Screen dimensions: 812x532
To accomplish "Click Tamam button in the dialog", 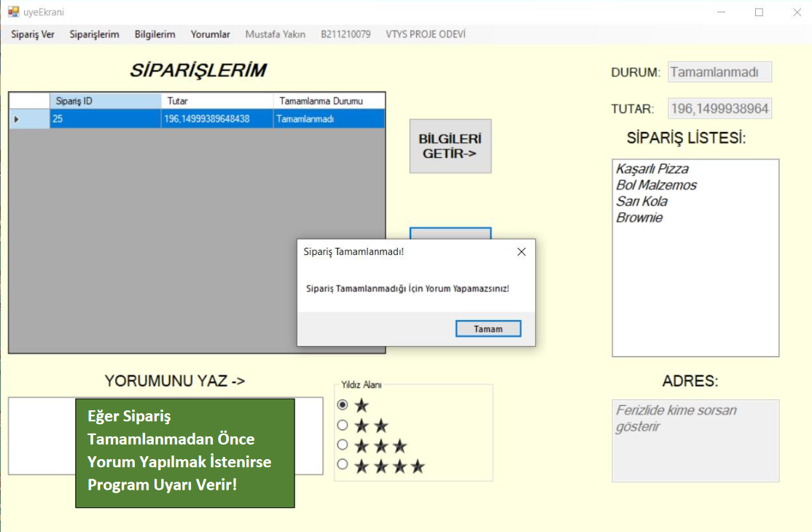I will 488,329.
